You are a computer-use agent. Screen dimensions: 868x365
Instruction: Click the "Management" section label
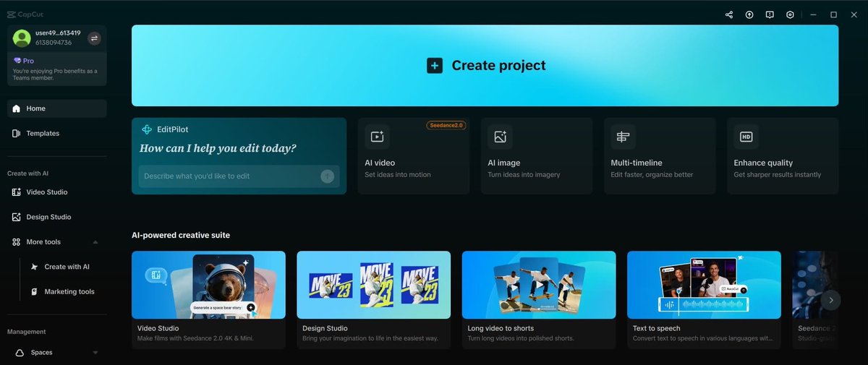tap(27, 332)
